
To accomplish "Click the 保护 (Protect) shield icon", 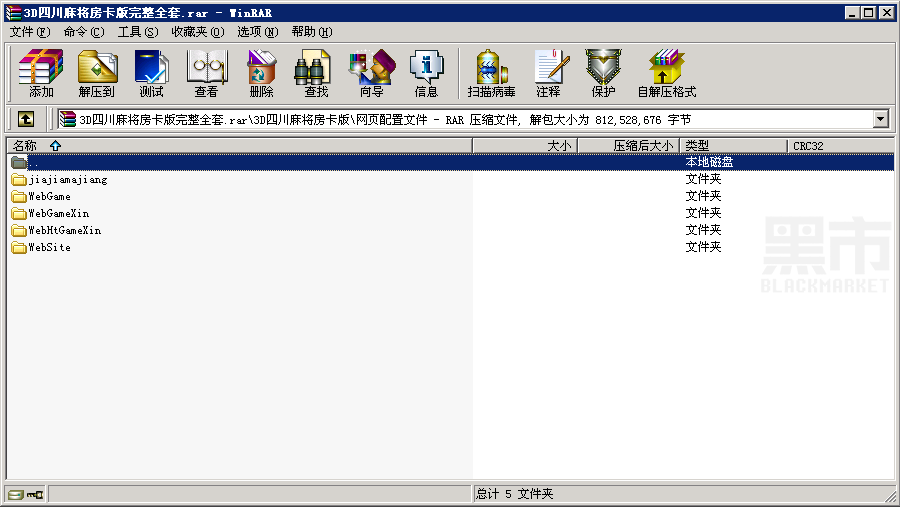I will tap(603, 73).
